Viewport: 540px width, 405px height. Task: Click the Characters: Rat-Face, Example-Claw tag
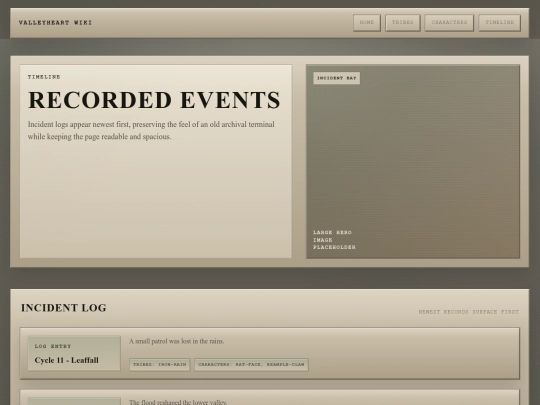[x=251, y=364]
